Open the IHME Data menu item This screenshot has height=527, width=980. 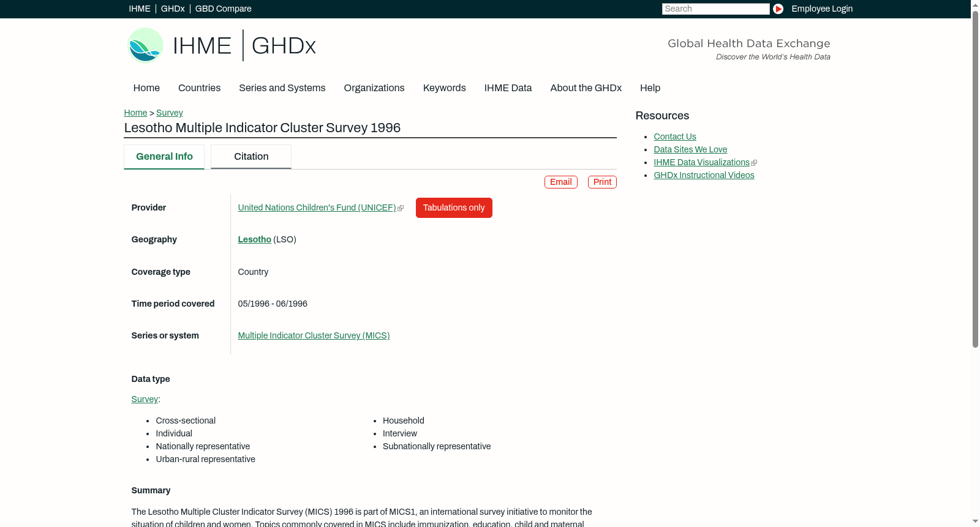click(x=508, y=88)
